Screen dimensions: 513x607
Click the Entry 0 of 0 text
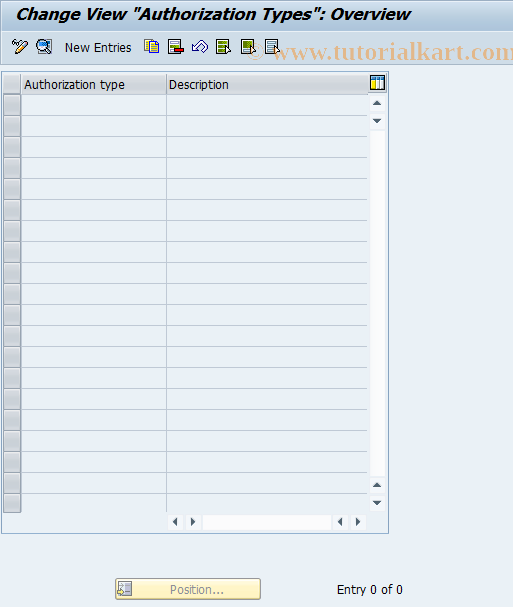[369, 590]
